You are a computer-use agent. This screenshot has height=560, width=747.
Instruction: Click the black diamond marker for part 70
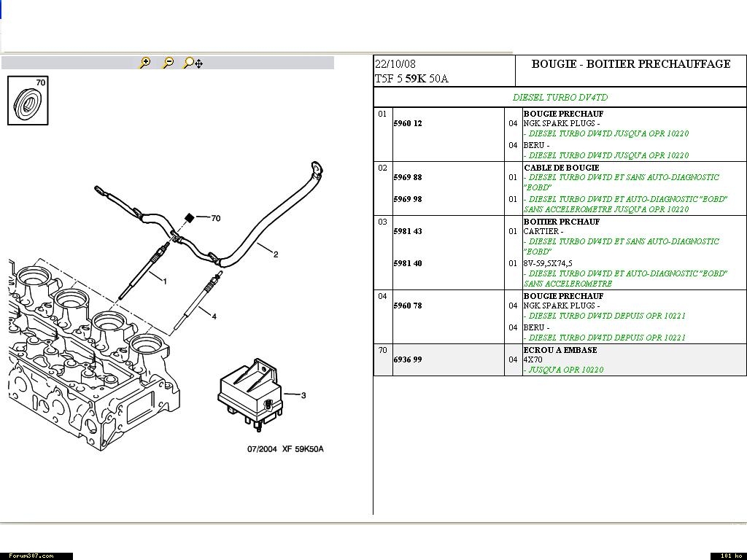[189, 217]
